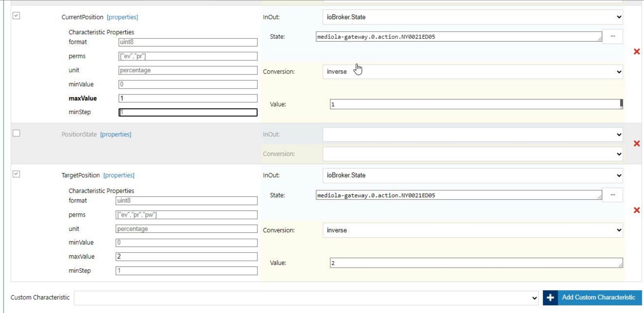This screenshot has height=313, width=644.
Task: Remove the PositionState row via red X
Action: click(x=636, y=144)
